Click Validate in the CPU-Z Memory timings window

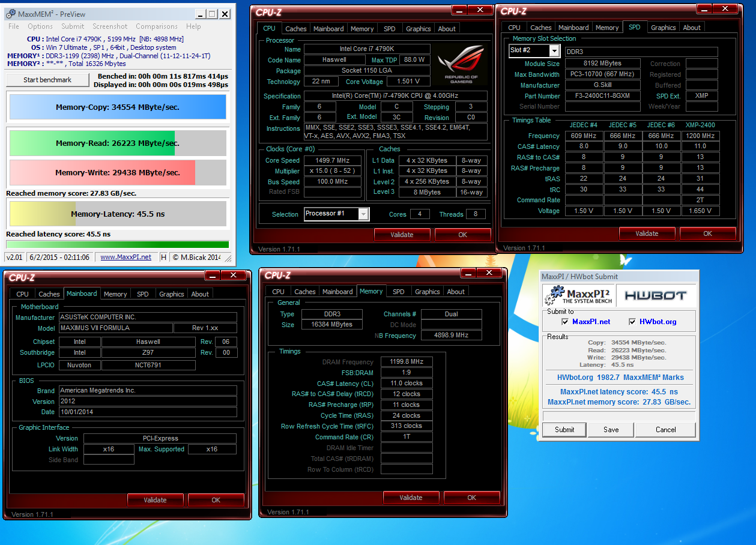[x=411, y=498]
